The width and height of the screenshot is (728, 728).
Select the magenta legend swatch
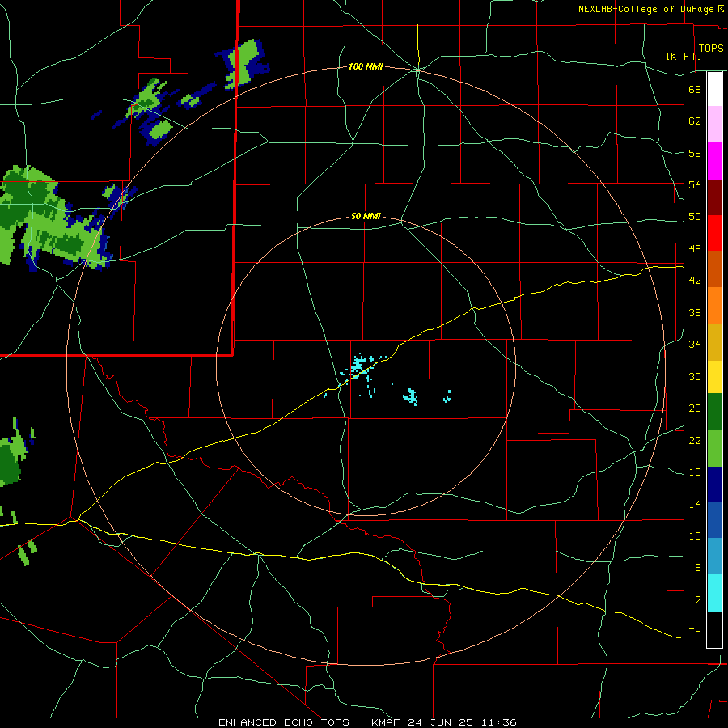(x=714, y=161)
